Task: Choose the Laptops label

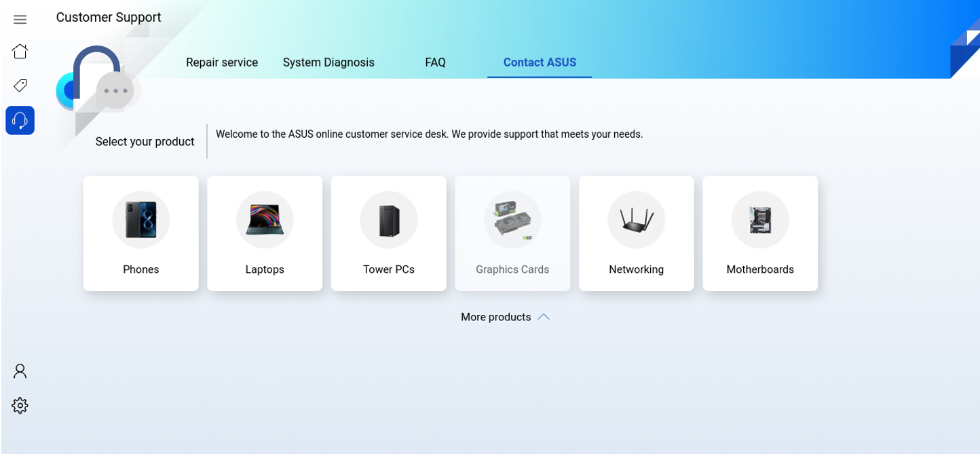Action: [x=265, y=269]
